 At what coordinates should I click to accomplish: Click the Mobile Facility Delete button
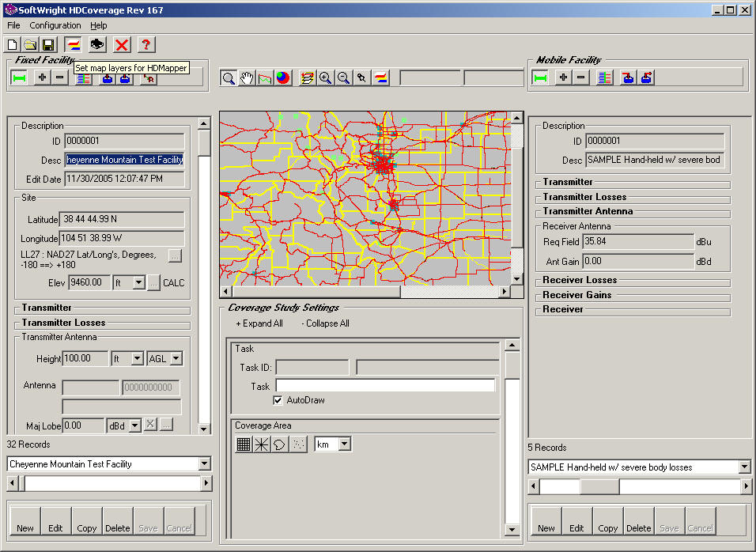point(638,521)
